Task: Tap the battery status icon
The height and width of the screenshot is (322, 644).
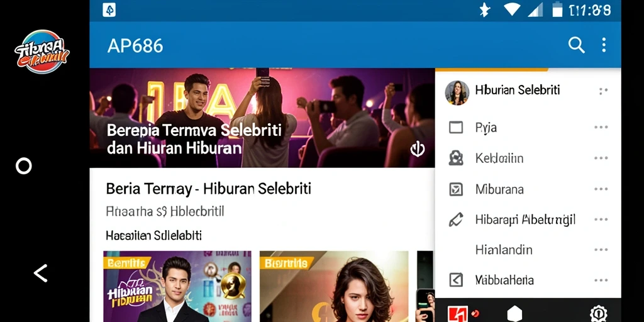Action: (557, 9)
